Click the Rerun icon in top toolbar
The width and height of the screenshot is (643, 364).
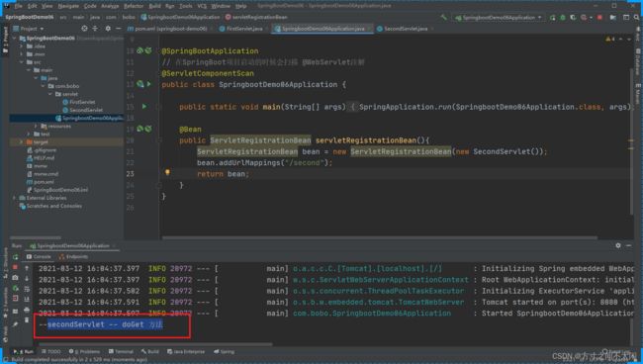pyautogui.click(x=552, y=18)
